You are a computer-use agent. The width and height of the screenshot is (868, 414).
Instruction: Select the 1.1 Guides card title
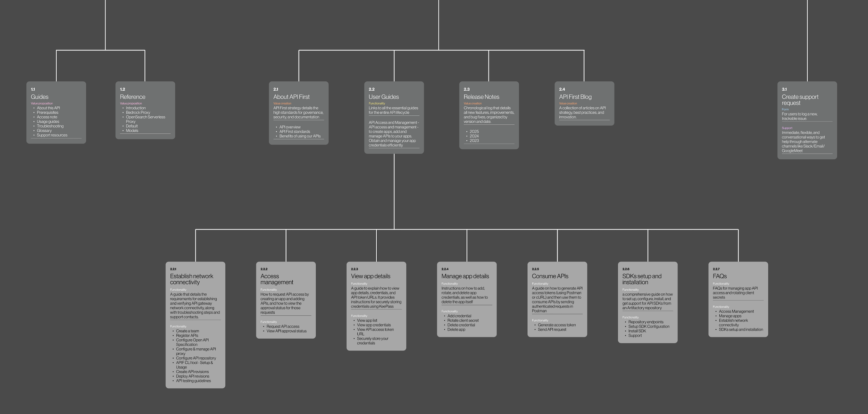[x=40, y=97]
